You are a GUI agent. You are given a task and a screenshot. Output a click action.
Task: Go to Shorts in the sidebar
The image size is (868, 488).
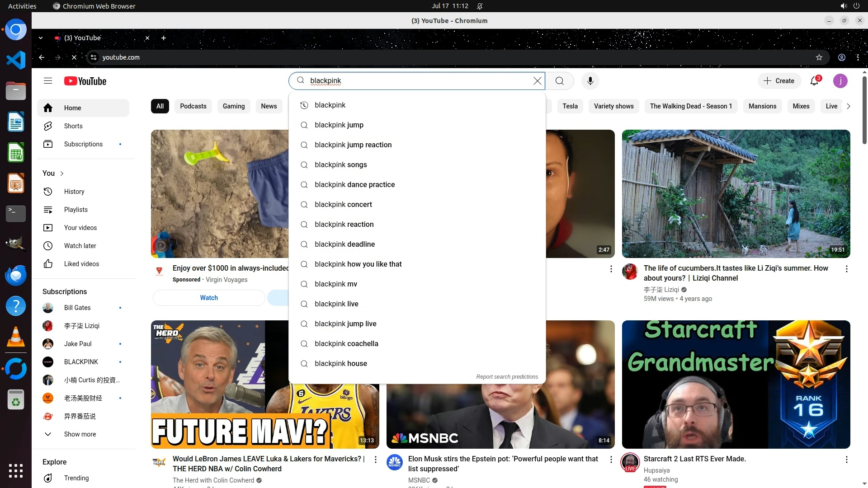coord(73,126)
